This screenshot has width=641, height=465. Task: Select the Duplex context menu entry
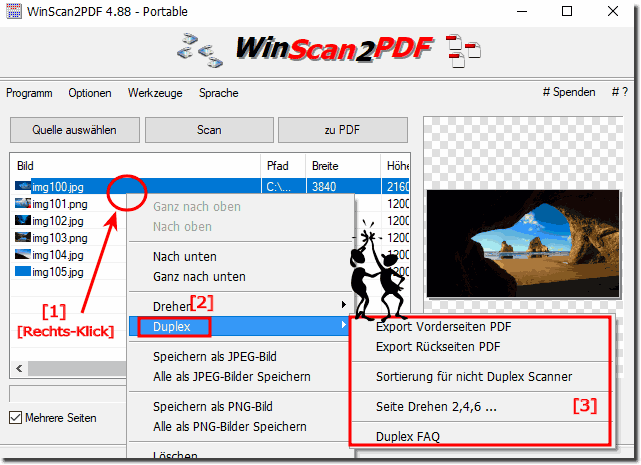(x=241, y=326)
